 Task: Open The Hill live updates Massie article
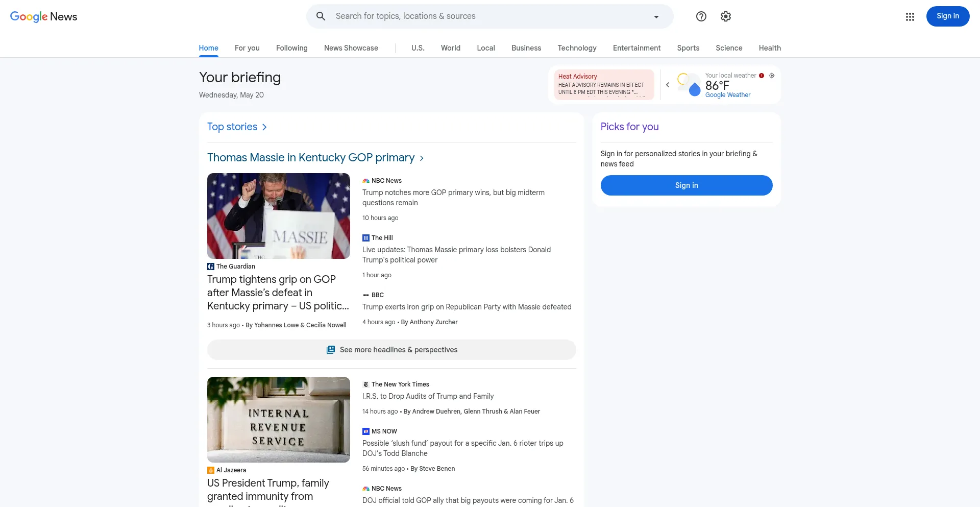[x=456, y=255]
